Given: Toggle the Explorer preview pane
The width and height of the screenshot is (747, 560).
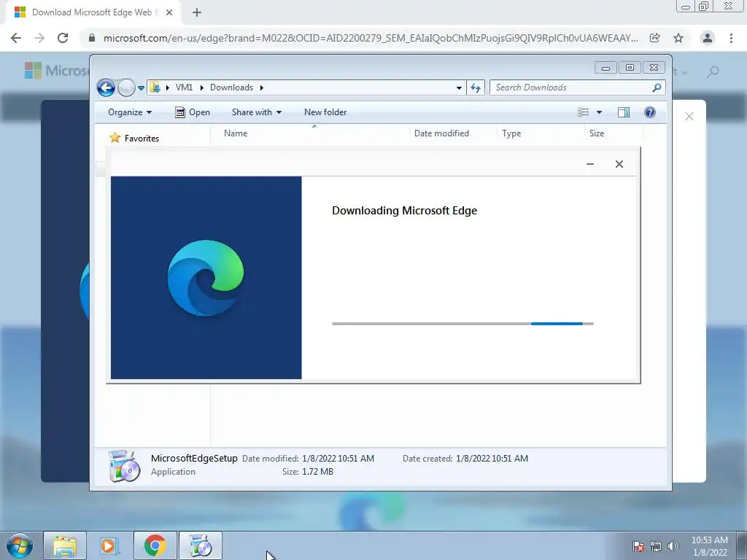Looking at the screenshot, I should [624, 112].
